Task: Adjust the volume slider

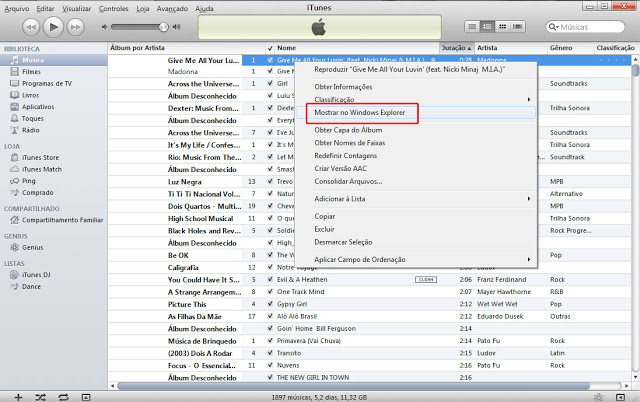Action: 137,25
